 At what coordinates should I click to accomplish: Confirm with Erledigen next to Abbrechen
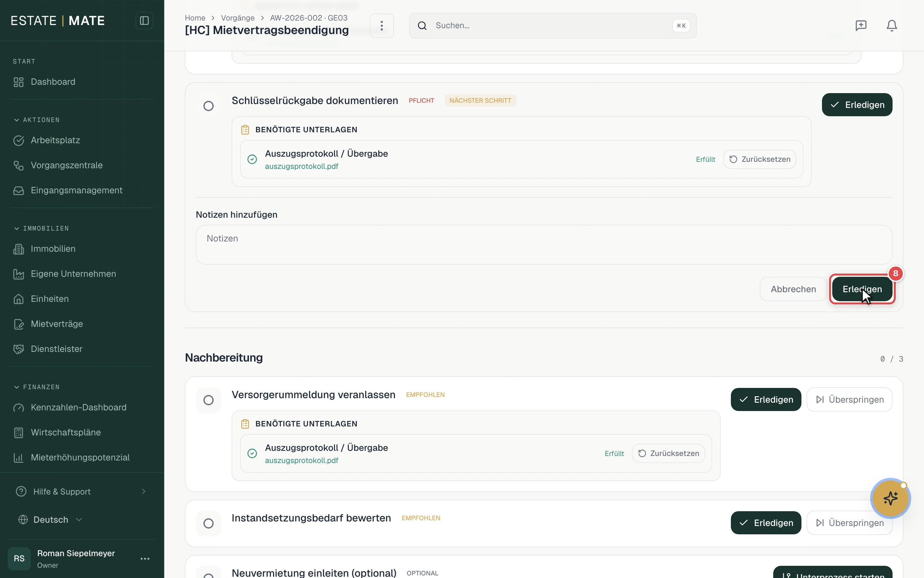(862, 289)
